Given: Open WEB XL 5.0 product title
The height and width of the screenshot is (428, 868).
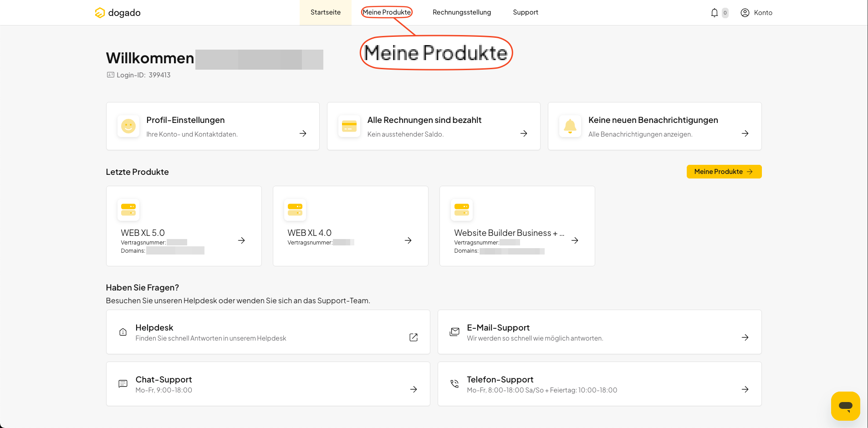Looking at the screenshot, I should pos(143,233).
